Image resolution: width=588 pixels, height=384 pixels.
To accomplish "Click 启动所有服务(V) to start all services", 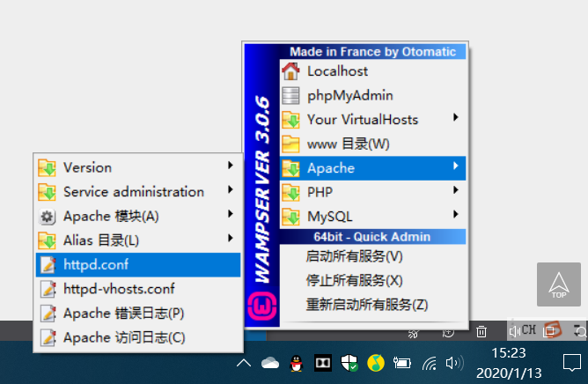I will [372, 256].
